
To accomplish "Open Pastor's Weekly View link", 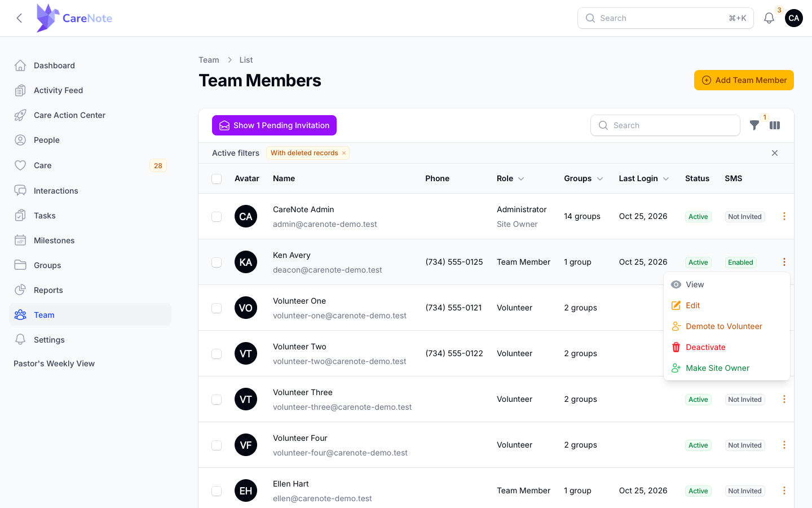I will click(x=54, y=364).
